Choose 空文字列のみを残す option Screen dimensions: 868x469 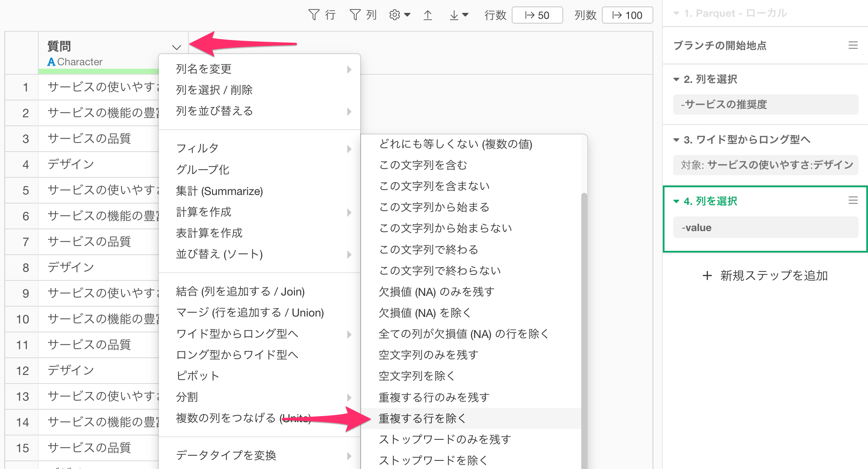[x=471, y=355]
